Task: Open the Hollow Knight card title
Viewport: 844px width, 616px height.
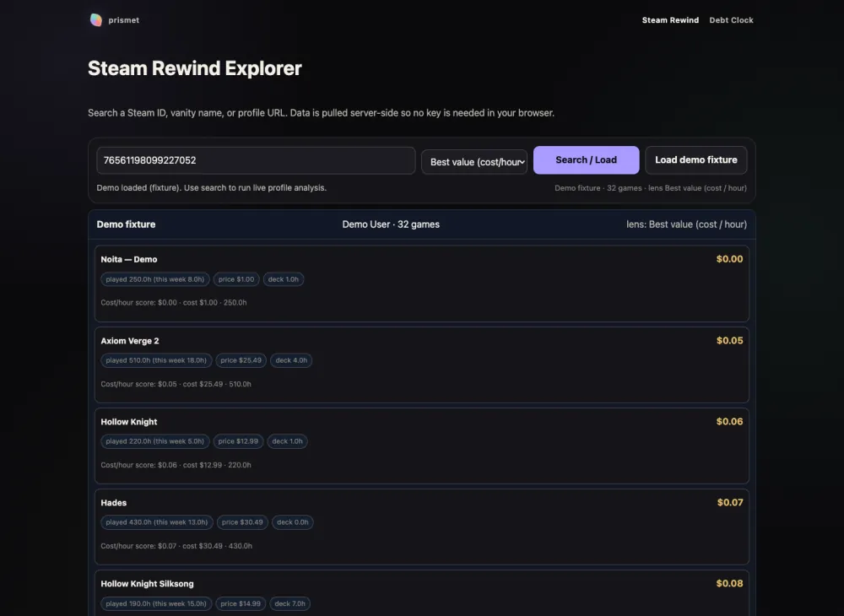Action: click(x=129, y=422)
